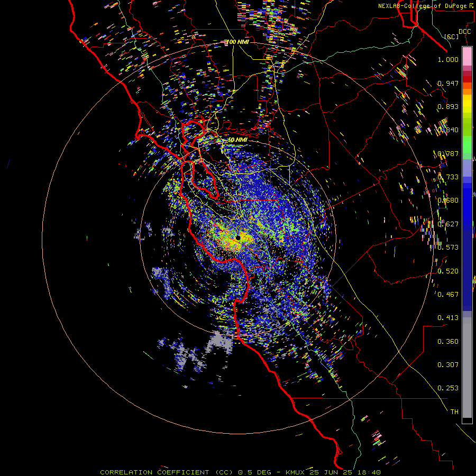Click the 0.733 legend value
Screen dimensions: 476x476
click(448, 177)
